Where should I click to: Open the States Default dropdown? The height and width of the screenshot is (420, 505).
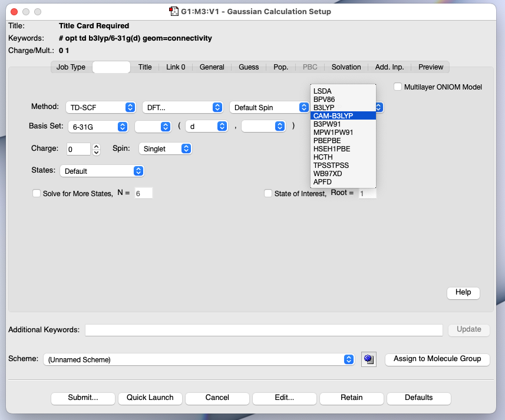[x=102, y=171]
